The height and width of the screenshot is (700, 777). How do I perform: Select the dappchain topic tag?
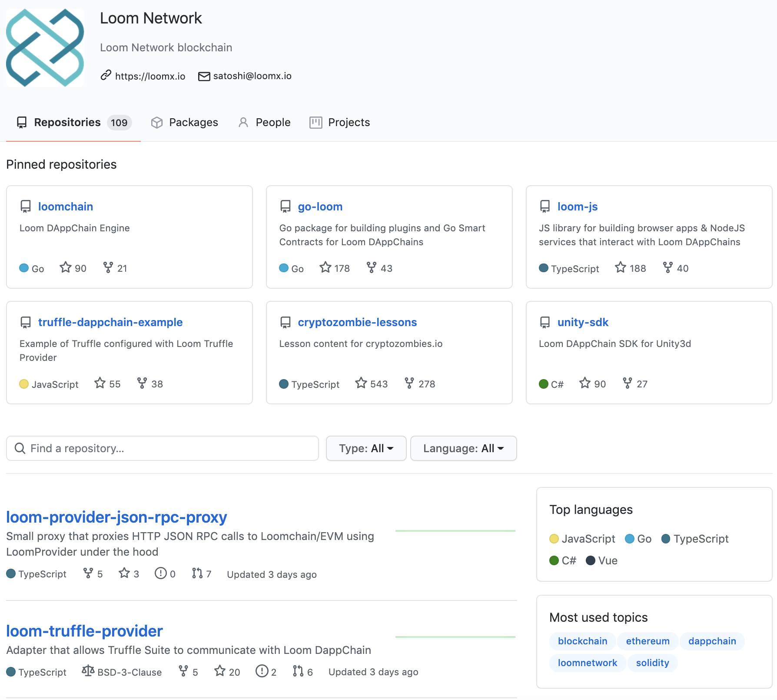[712, 641]
